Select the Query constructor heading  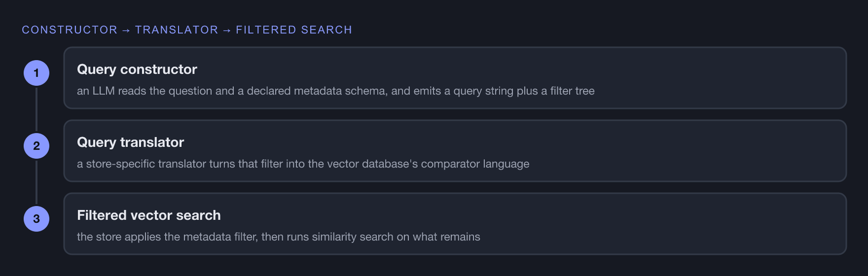coord(137,69)
